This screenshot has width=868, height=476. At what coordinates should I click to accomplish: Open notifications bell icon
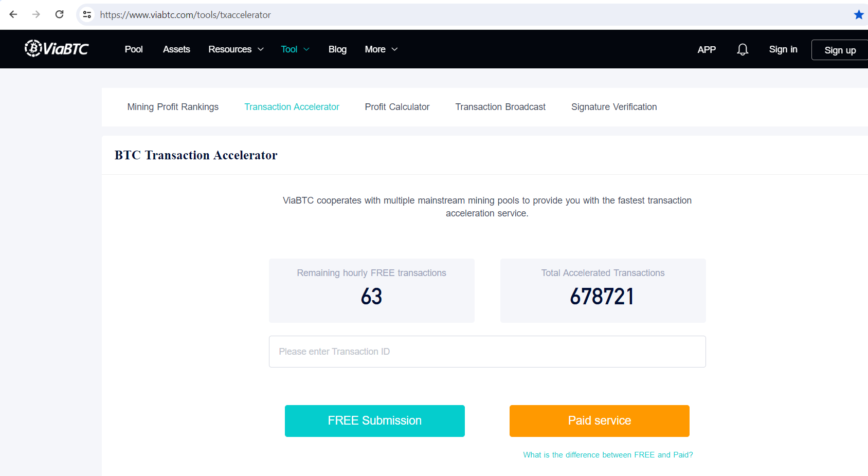743,49
